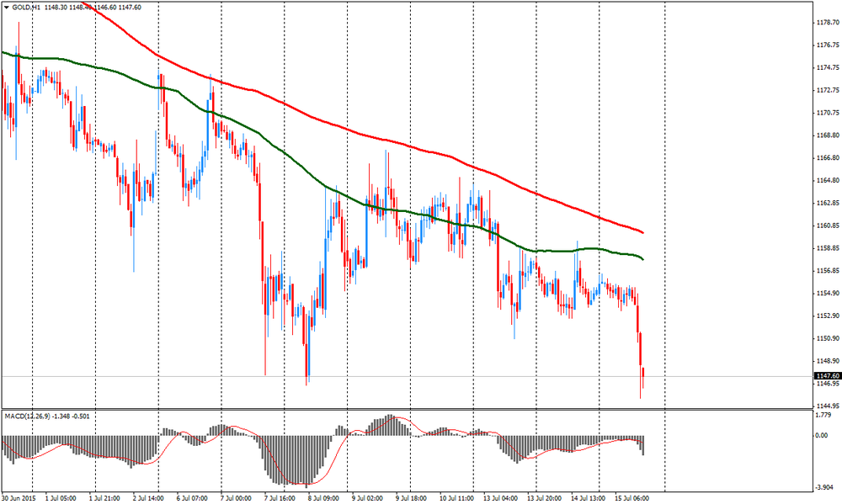
Task: Click the 1160.85 price scale label
Action: (x=827, y=225)
